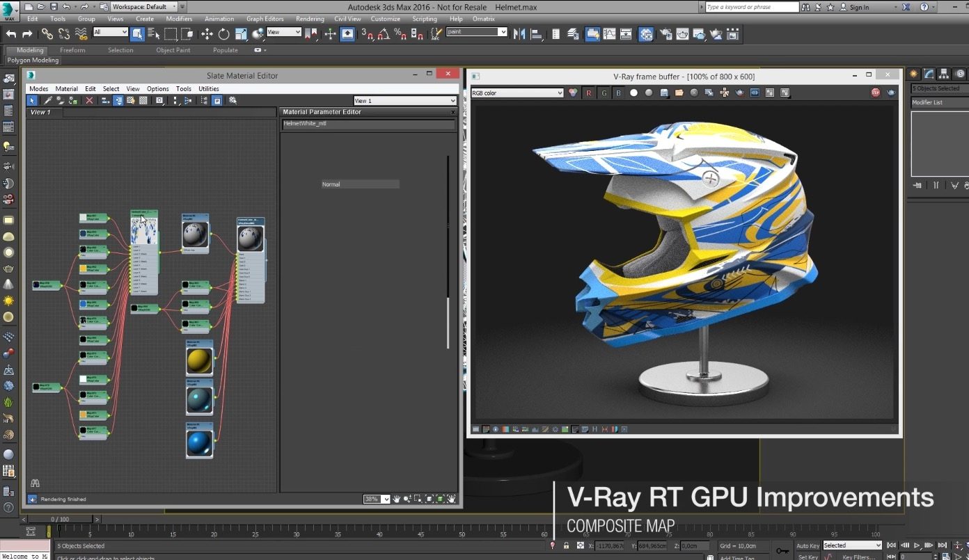969x560 pixels.
Task: Choose the Select and Uniform Scale tool
Action: click(241, 33)
